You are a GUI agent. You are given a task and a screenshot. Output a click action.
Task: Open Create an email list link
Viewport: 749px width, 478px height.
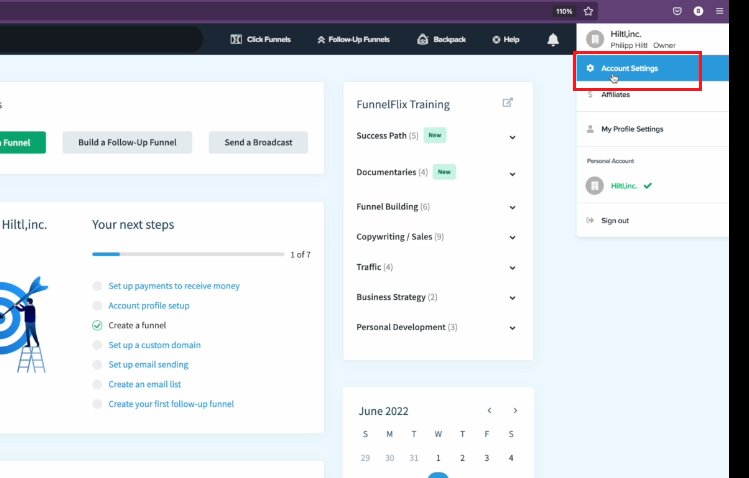[x=145, y=384]
